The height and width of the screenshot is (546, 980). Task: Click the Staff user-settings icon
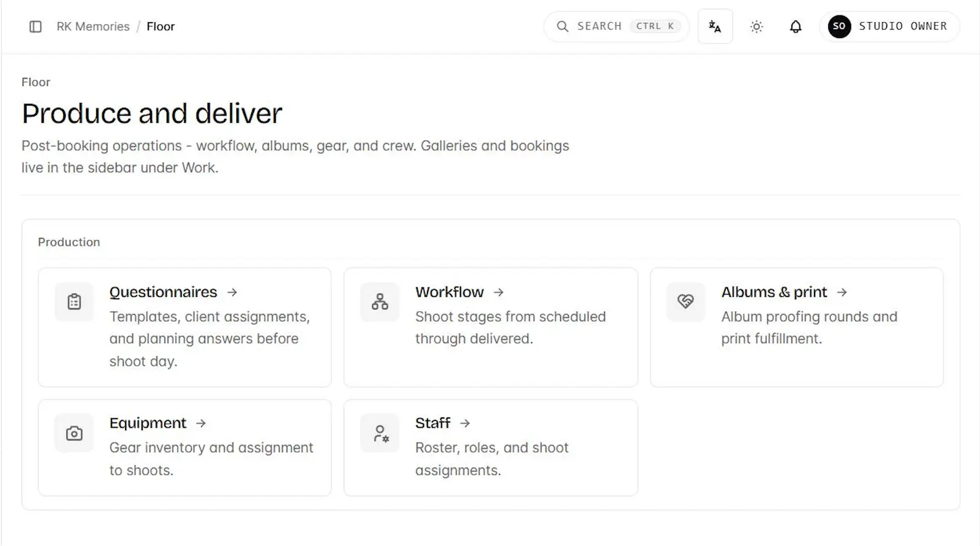(x=380, y=433)
